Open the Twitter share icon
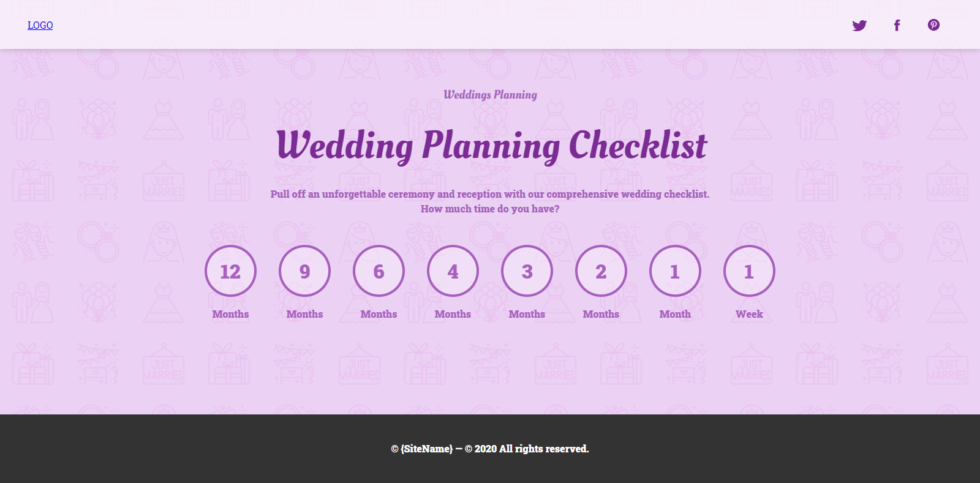 pos(859,25)
